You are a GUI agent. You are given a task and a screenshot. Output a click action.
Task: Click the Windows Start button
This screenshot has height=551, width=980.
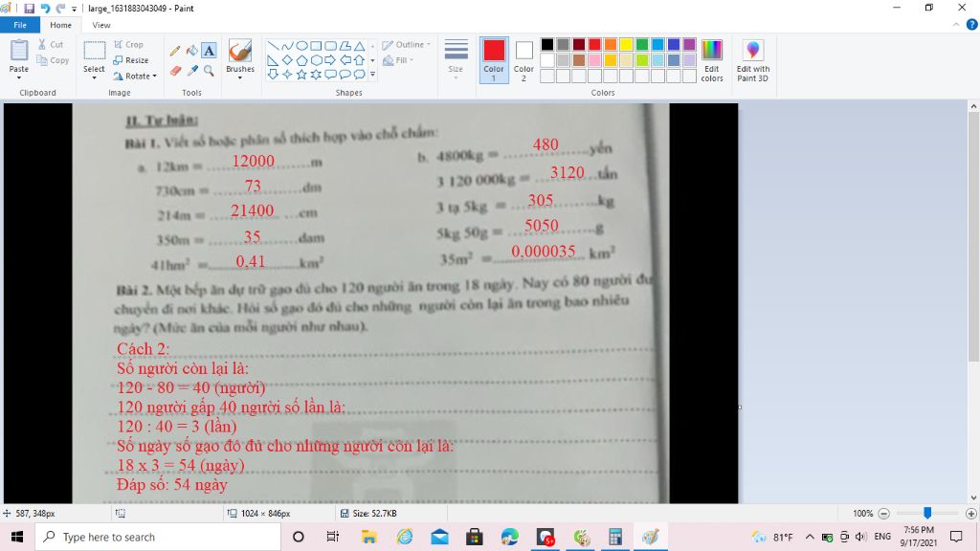tap(17, 537)
